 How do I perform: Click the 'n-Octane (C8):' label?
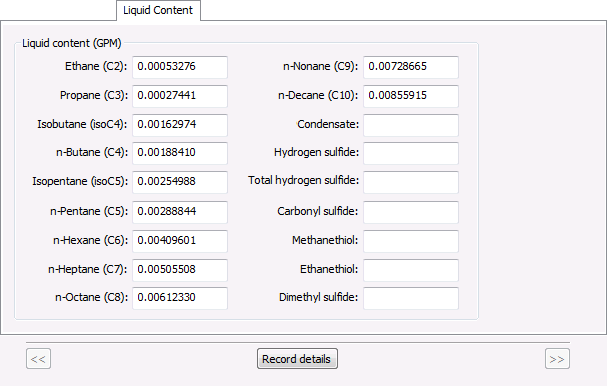pyautogui.click(x=91, y=297)
